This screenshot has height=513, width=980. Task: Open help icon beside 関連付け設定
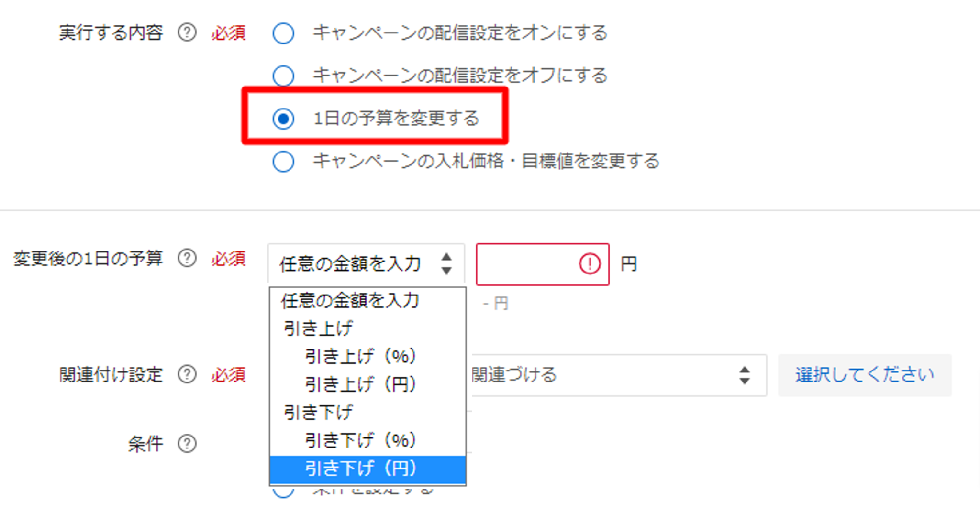click(187, 374)
